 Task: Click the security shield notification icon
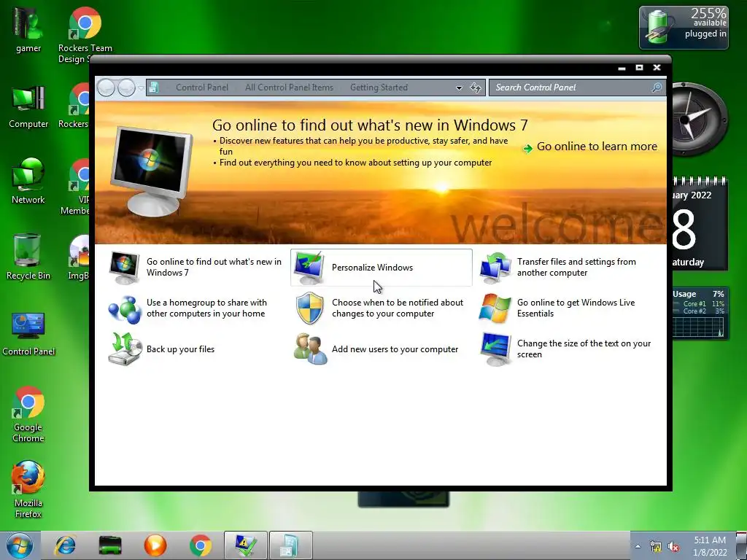point(309,308)
